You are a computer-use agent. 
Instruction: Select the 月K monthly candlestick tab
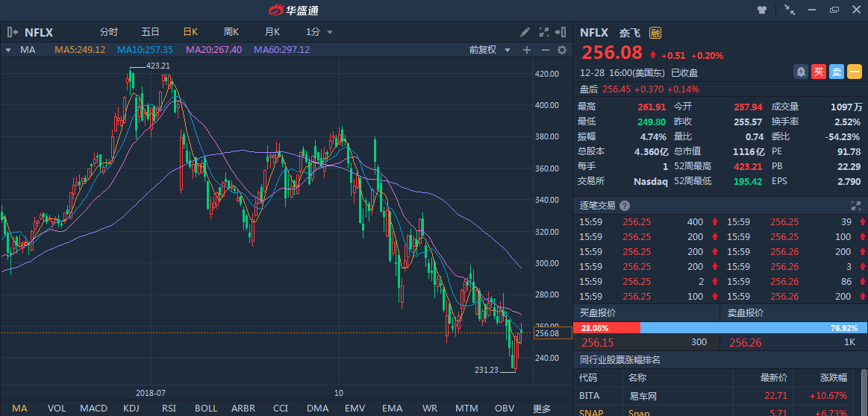point(272,32)
